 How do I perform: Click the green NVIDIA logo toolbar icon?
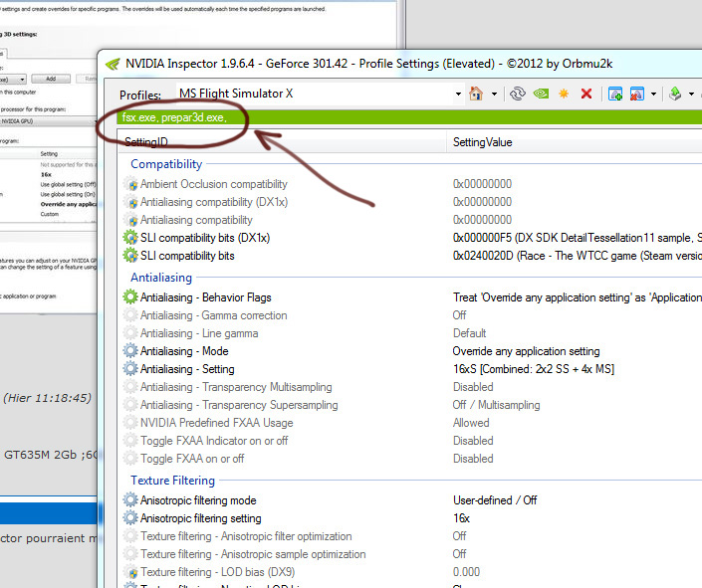(542, 94)
